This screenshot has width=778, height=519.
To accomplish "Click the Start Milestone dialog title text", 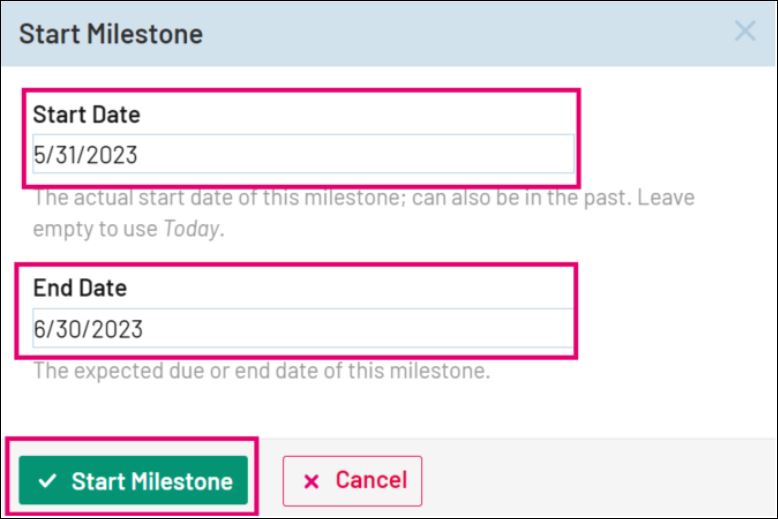I will pos(111,33).
